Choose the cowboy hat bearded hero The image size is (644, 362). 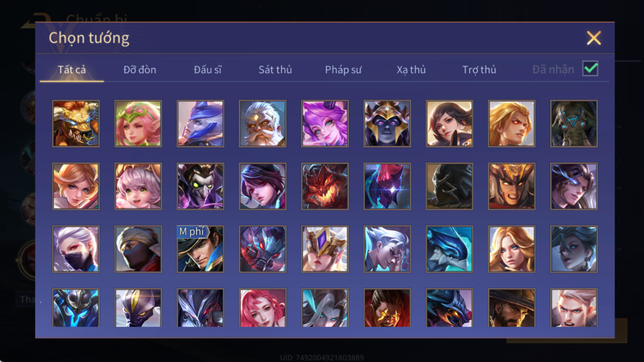click(512, 308)
